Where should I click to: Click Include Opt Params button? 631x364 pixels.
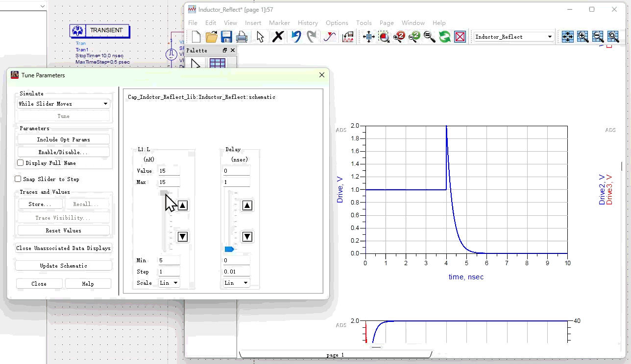[x=64, y=139]
